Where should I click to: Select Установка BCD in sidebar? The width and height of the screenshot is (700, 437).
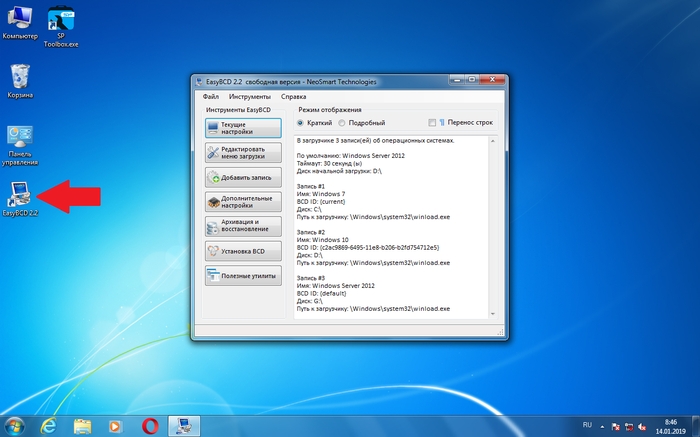243,251
